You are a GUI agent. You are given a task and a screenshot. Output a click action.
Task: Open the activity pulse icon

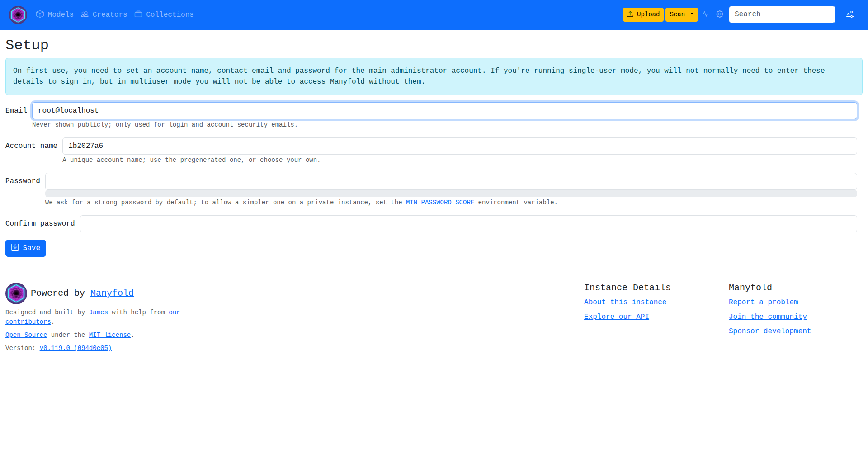click(705, 14)
